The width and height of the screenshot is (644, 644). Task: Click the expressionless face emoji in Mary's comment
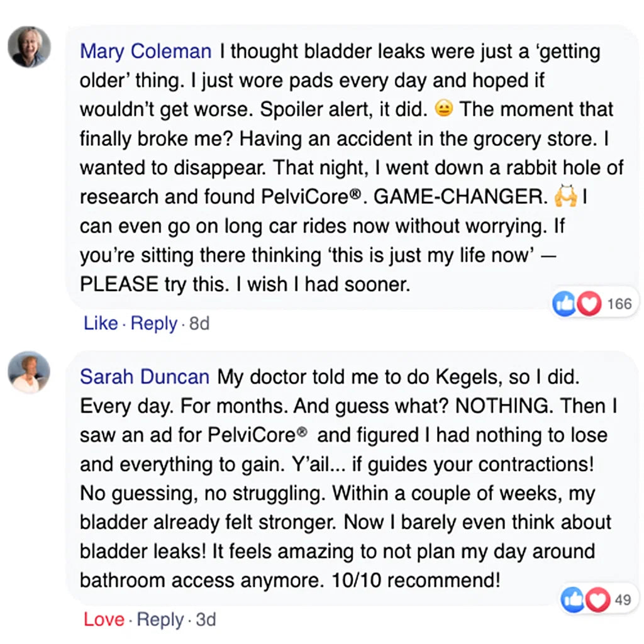click(444, 109)
